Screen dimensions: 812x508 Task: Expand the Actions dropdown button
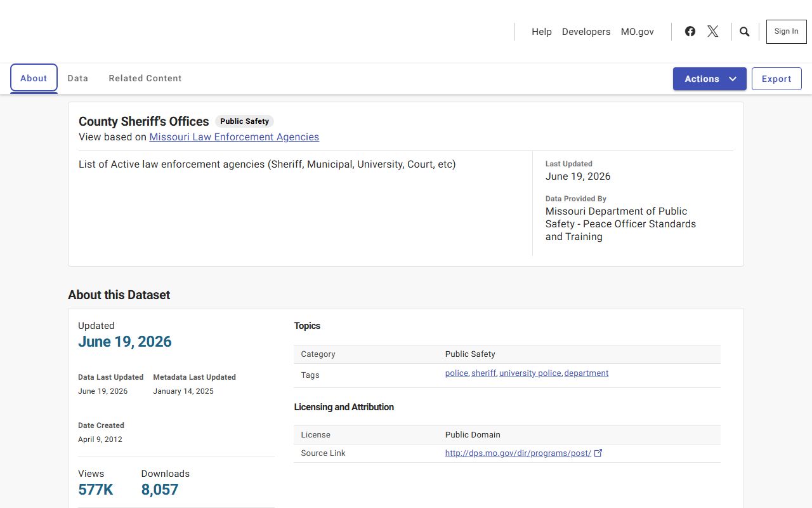point(710,79)
